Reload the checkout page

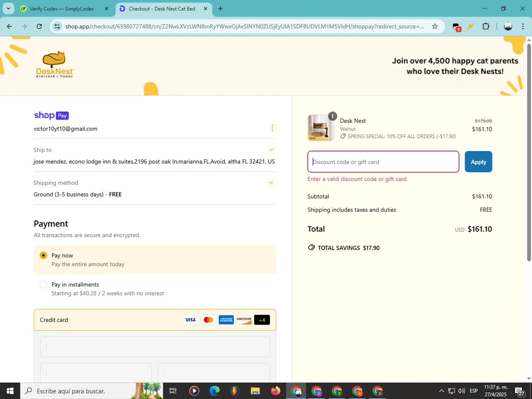coord(39,26)
